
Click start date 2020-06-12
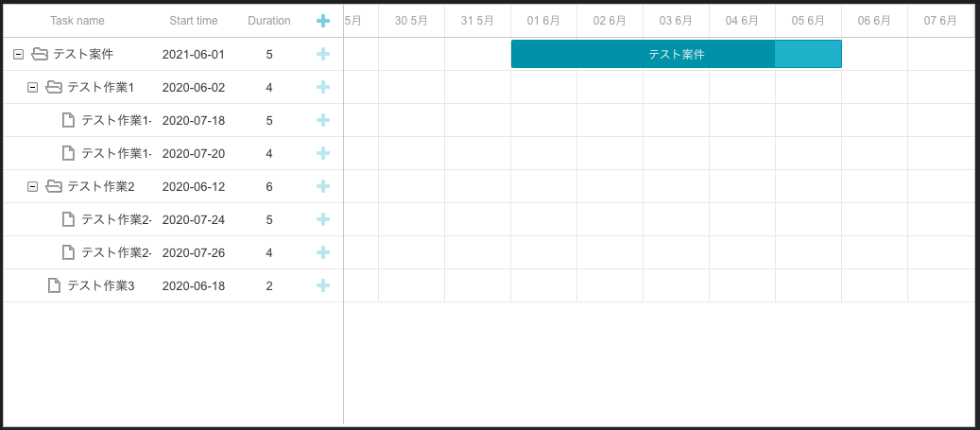(x=193, y=187)
